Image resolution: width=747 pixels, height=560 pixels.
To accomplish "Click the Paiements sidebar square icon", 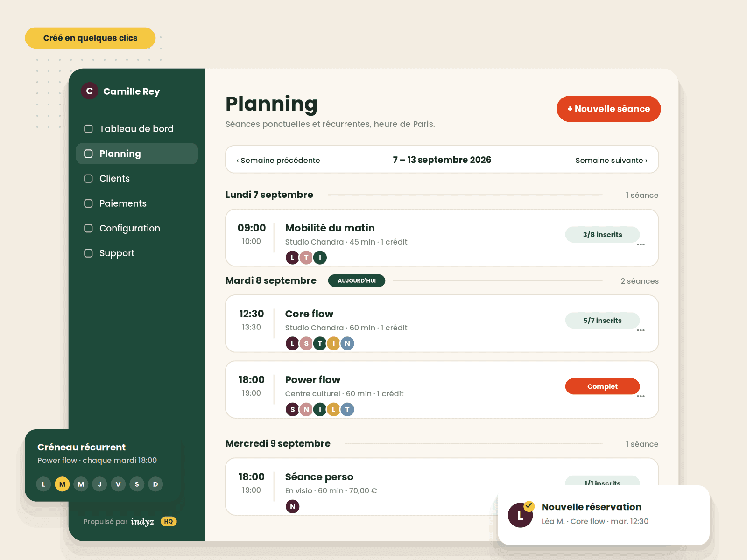I will 88,203.
